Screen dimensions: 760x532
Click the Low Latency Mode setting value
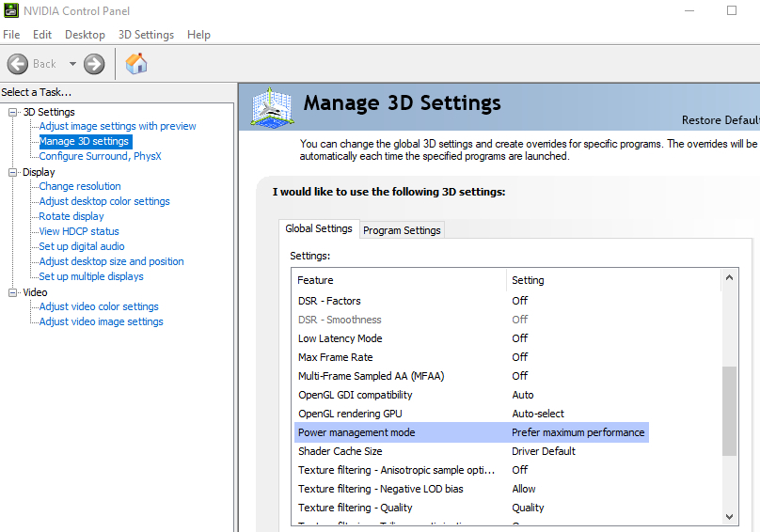pyautogui.click(x=520, y=338)
